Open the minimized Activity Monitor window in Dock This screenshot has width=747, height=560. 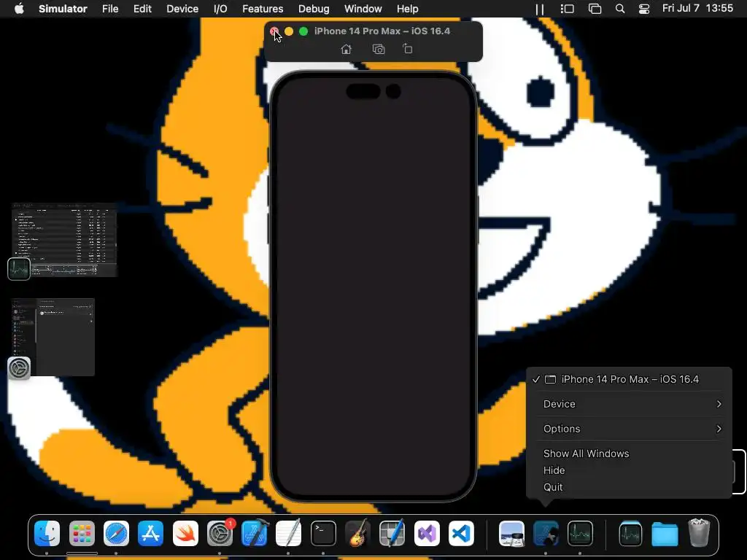pyautogui.click(x=630, y=533)
